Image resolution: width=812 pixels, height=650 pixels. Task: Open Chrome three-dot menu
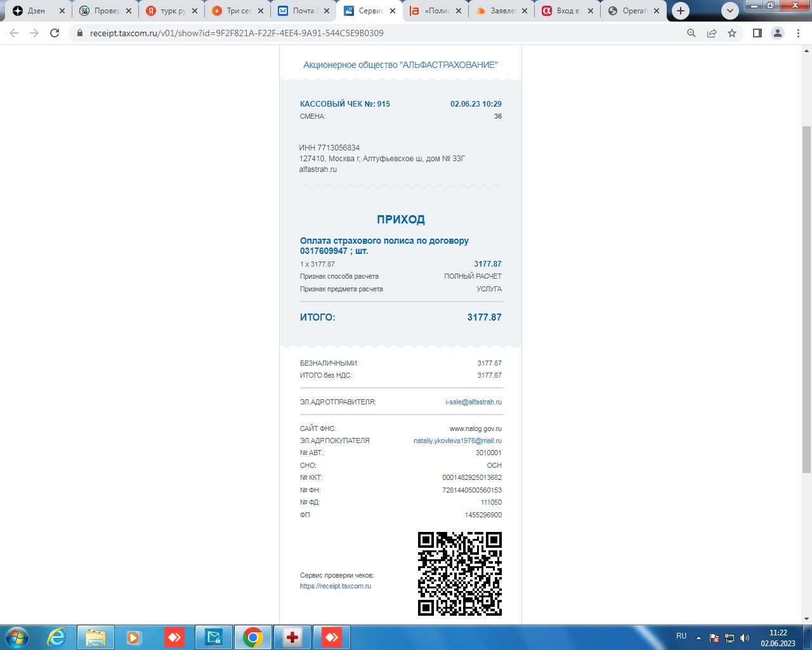pos(798,33)
